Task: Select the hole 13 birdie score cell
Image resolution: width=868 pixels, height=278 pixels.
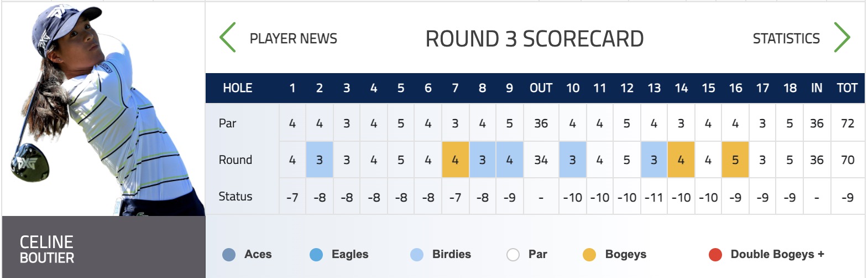Action: 654,159
